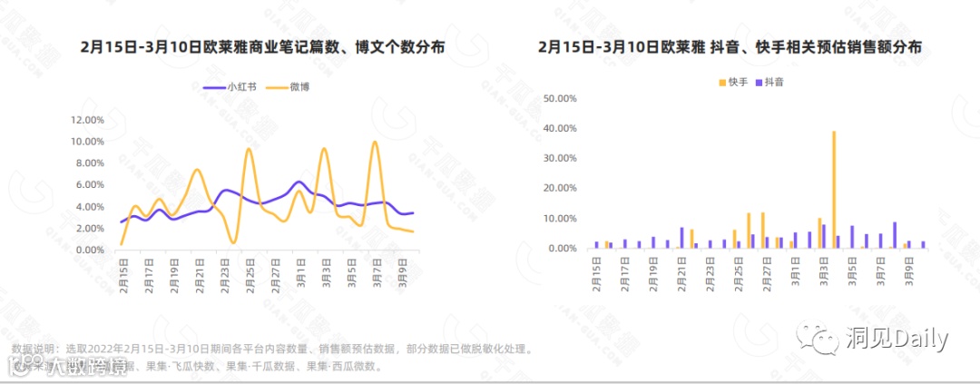Select 10.00% on the left line chart axis
Screen dimensions: 980x384
pyautogui.click(x=89, y=142)
